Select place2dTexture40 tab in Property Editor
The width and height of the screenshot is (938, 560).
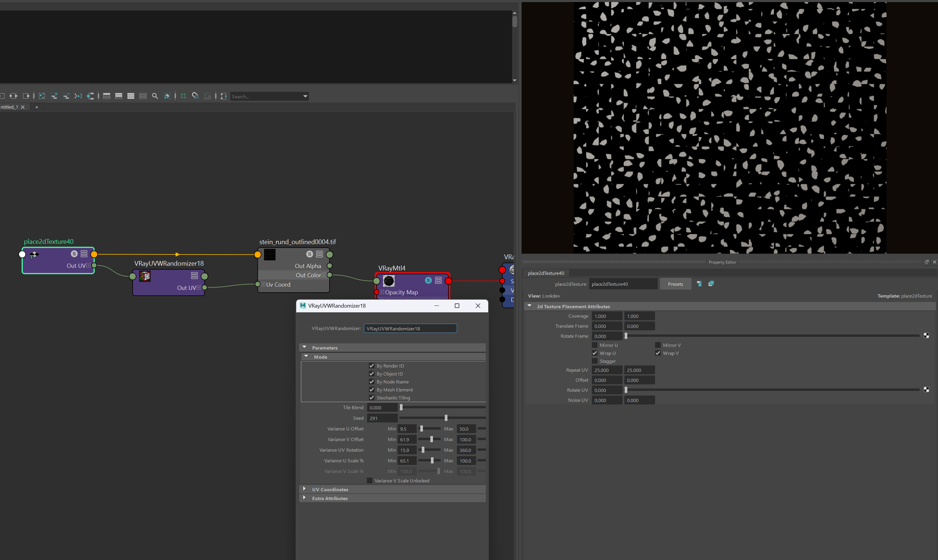coord(546,273)
